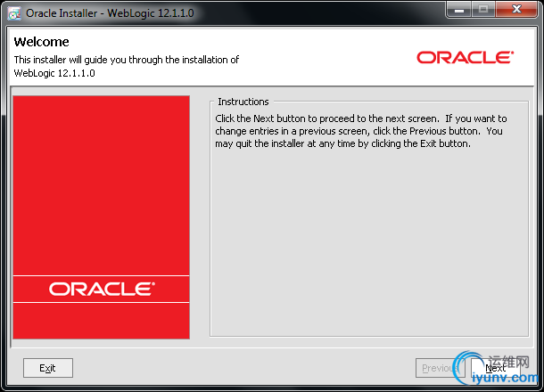
Task: Close the Oracle Installer window
Action: [x=516, y=10]
